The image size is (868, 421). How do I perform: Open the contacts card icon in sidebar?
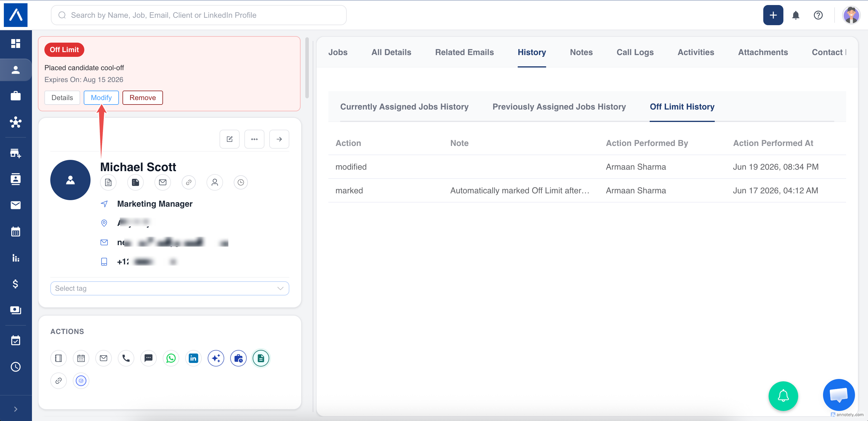click(x=15, y=179)
